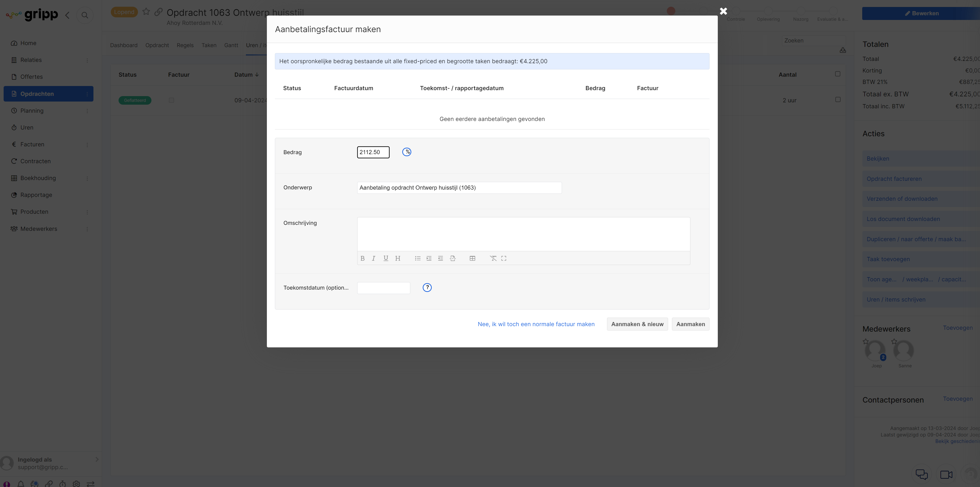Collapse the sidebar with the left chevron
The height and width of the screenshot is (487, 980).
point(67,15)
